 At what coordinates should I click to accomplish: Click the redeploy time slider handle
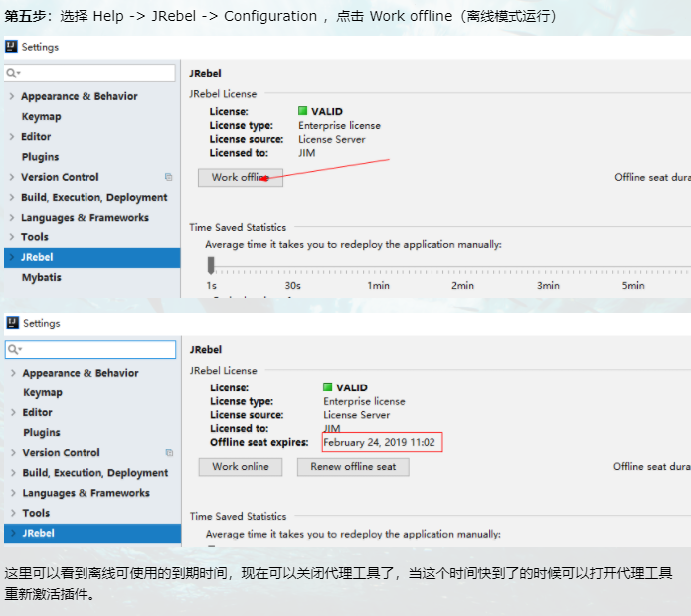(211, 265)
